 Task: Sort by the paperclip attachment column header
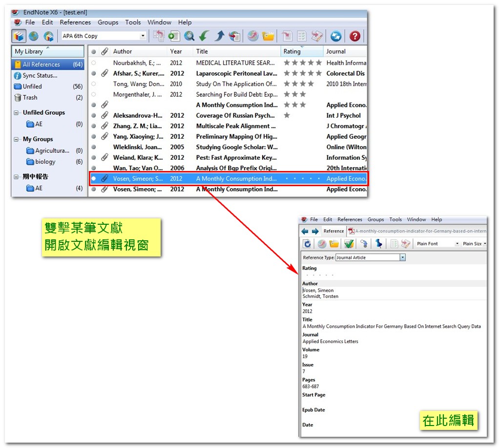click(x=104, y=51)
